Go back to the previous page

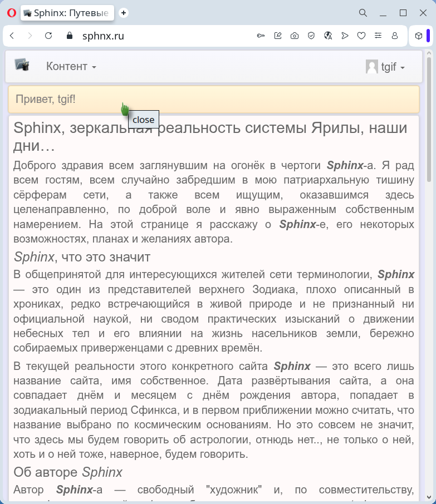[x=12, y=36]
